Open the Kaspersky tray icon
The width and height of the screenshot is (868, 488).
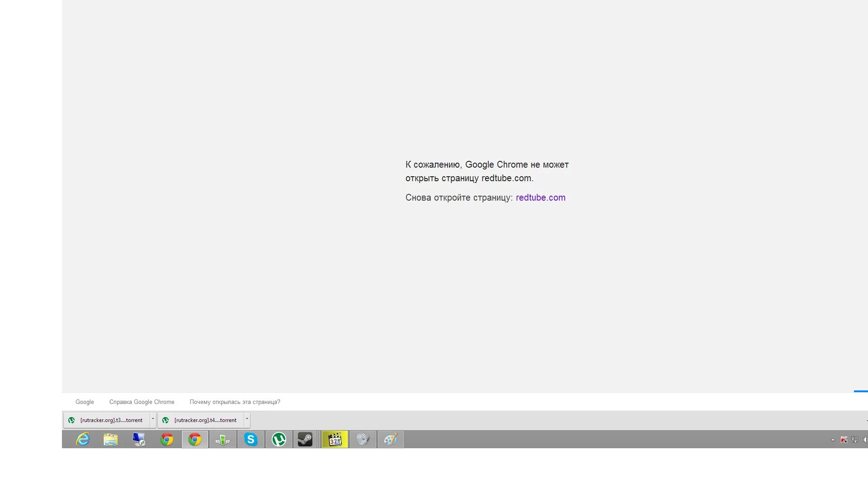[x=844, y=440]
